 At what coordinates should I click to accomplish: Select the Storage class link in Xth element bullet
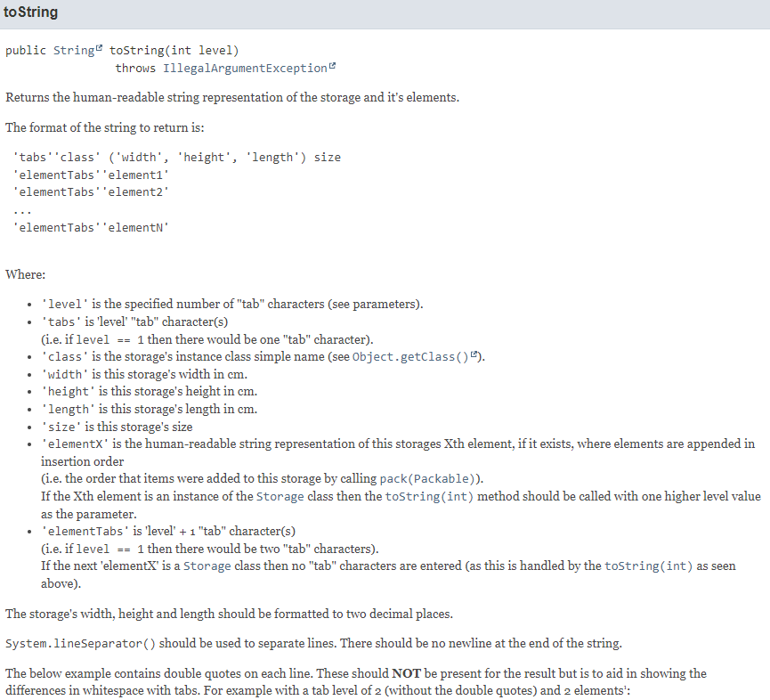280,496
